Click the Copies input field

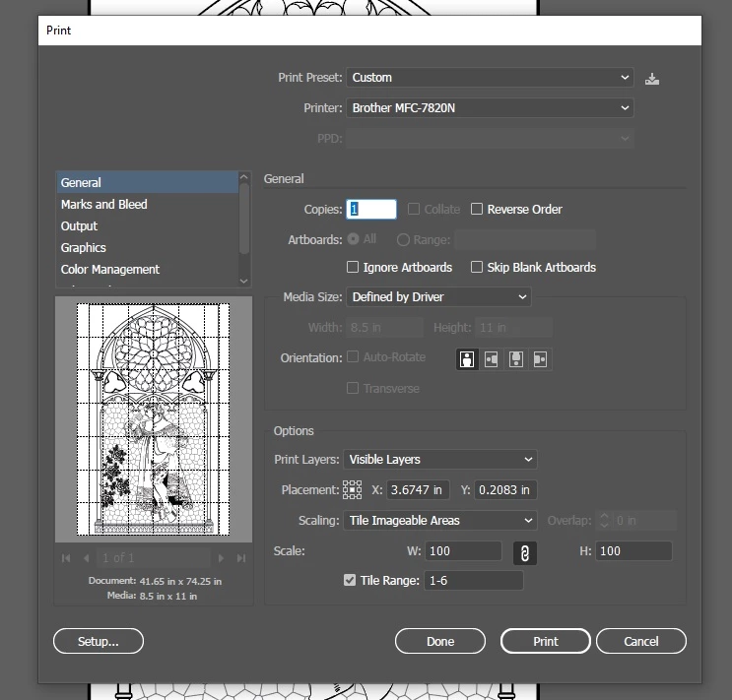(371, 209)
